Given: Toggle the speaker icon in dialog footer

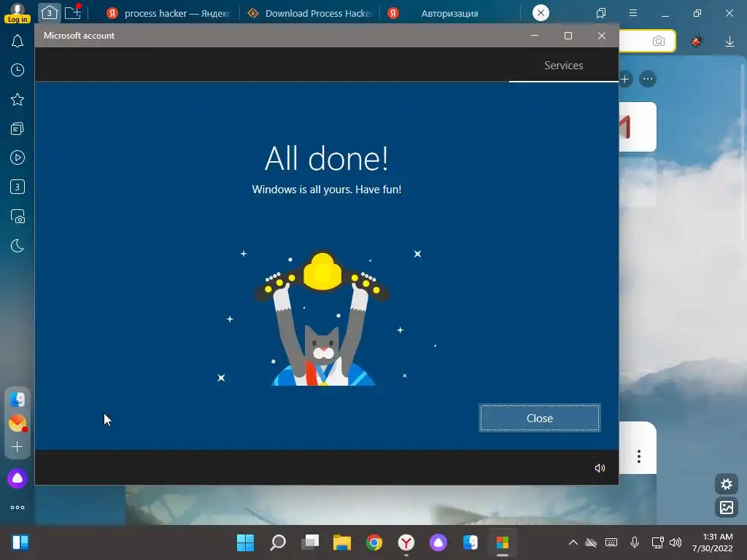Looking at the screenshot, I should 600,468.
